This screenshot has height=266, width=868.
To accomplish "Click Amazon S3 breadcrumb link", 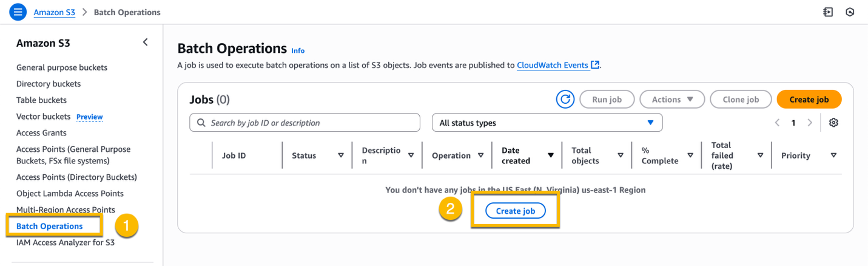I will click(55, 12).
